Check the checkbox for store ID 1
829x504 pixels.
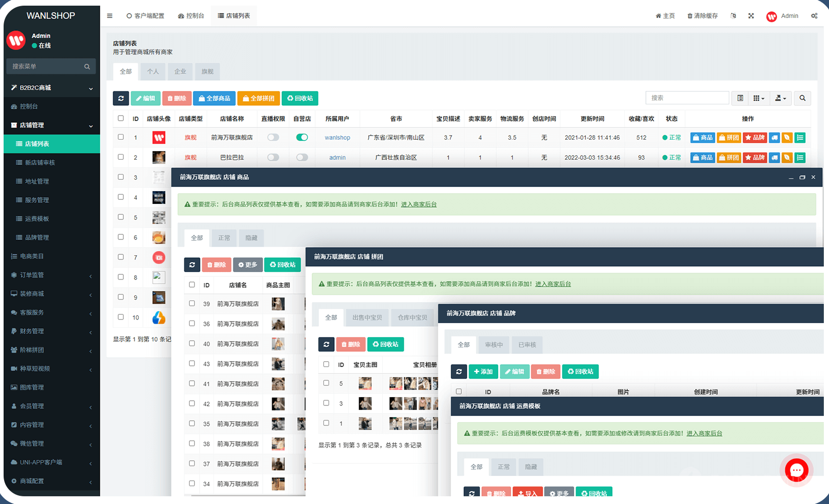click(121, 137)
